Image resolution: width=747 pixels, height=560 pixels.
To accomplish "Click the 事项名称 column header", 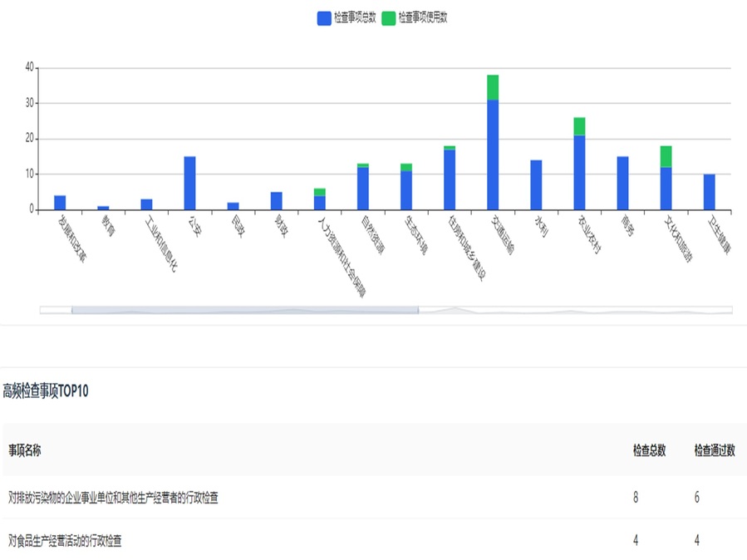I will [x=25, y=450].
